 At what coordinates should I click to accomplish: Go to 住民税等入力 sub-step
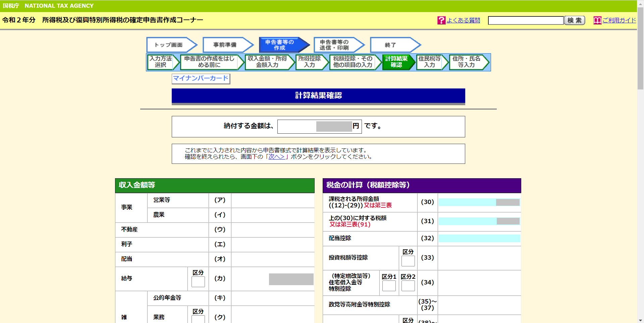pyautogui.click(x=432, y=62)
